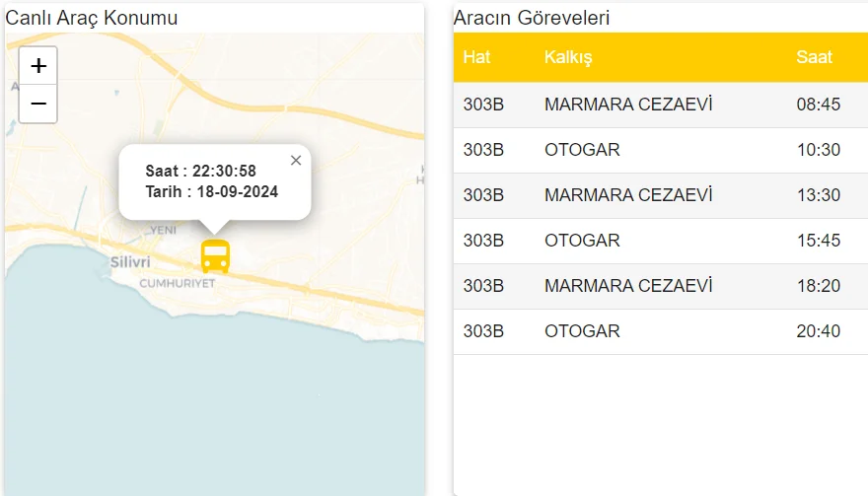Click the Silivri label on map
868x496 pixels.
(130, 262)
